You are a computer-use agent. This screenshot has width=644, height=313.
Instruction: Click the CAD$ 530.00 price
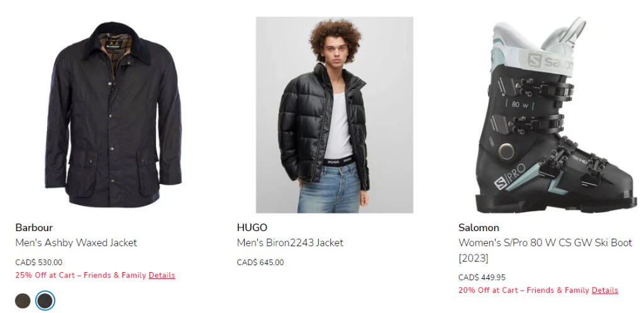(x=39, y=263)
